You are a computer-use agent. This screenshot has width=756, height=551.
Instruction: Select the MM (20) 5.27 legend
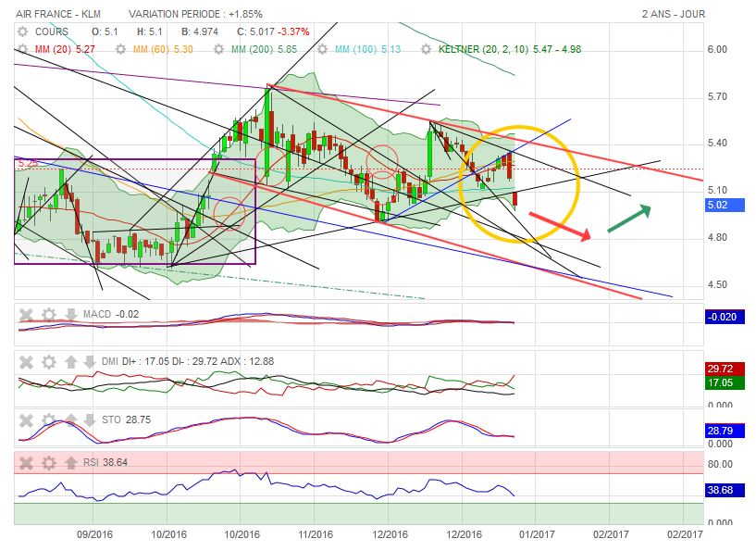point(65,49)
